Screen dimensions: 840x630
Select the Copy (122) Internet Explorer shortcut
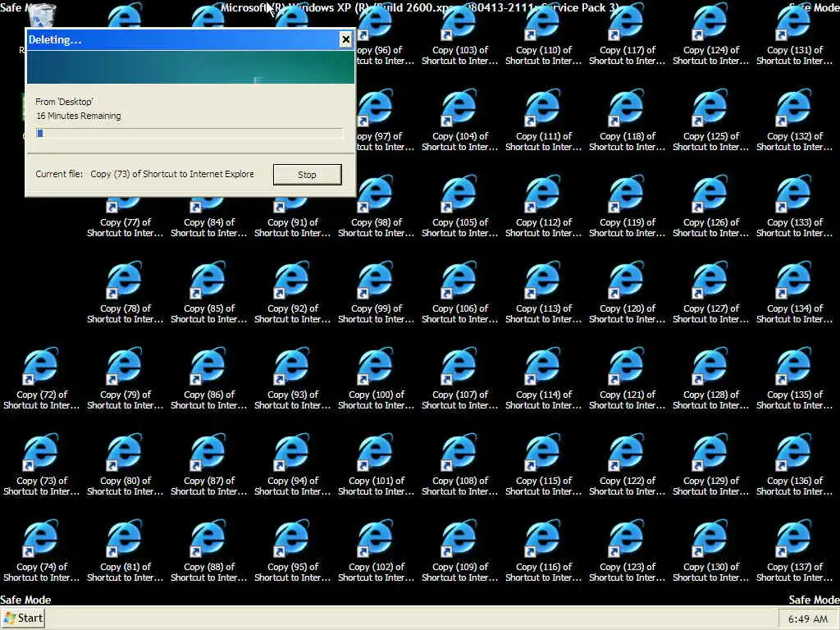[627, 466]
